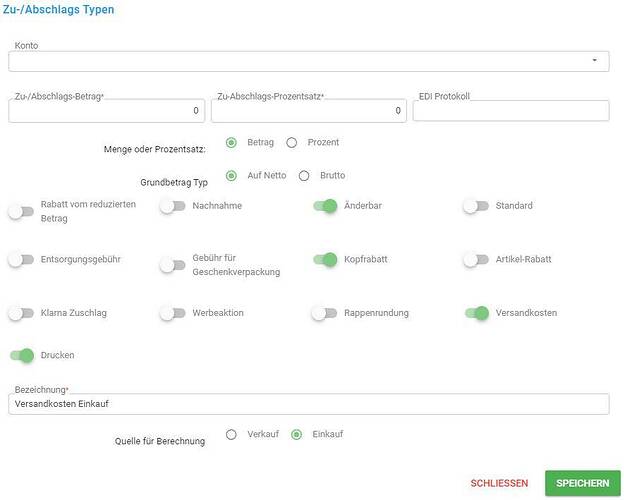
Task: Click the Zu-/Abschlags-Betrag input field
Action: [x=107, y=111]
